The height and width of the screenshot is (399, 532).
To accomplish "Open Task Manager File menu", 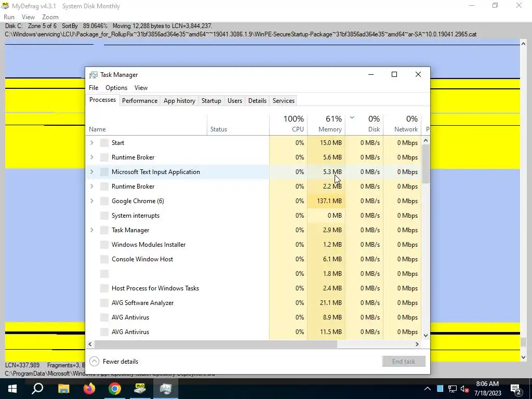I will tap(94, 88).
